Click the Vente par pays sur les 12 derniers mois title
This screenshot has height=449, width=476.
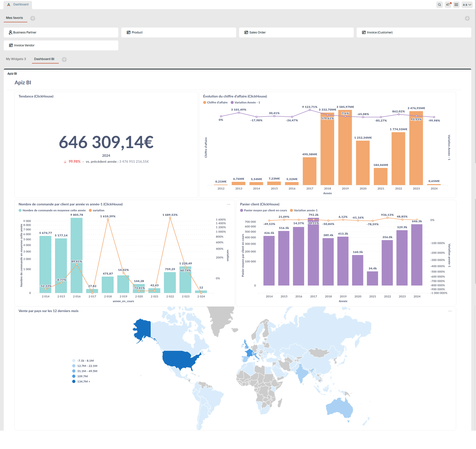[48, 311]
